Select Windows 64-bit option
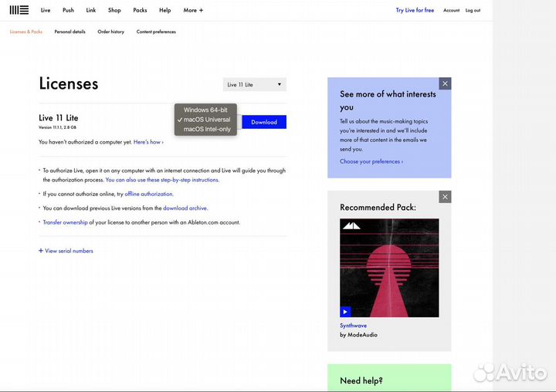The image size is (556, 392). 205,110
